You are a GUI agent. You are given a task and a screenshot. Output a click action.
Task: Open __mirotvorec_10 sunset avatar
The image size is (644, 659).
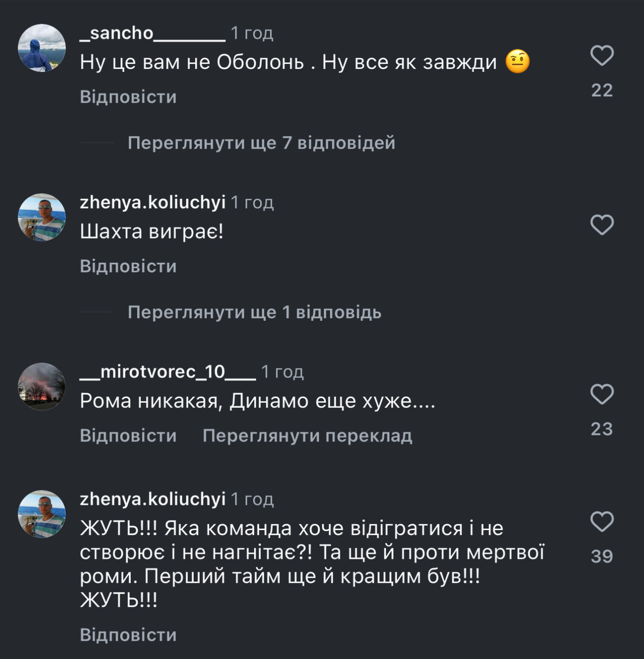coord(42,387)
